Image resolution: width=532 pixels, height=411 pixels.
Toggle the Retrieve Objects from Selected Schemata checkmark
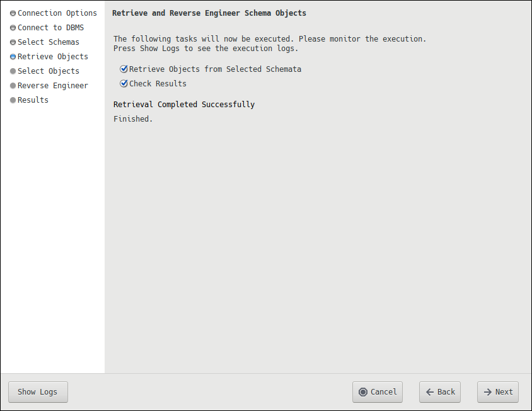tap(124, 69)
